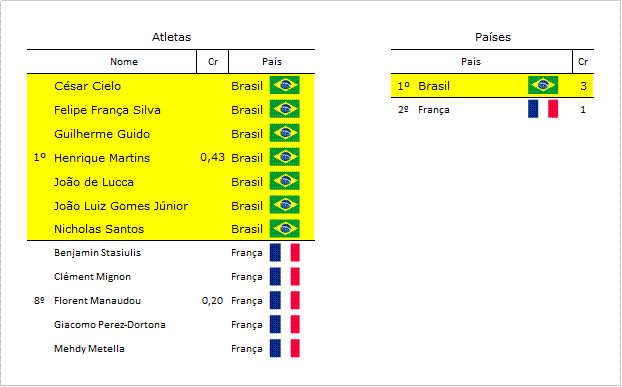Screen dimensions: 622x387
Task: Click the 0,20 value for Florent Manaudou
Action: point(212,301)
